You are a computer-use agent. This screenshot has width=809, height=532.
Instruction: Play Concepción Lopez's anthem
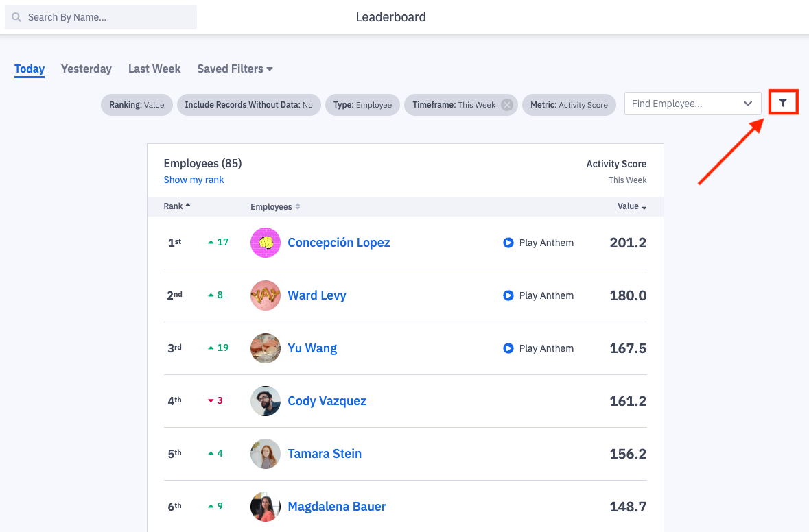coord(508,243)
